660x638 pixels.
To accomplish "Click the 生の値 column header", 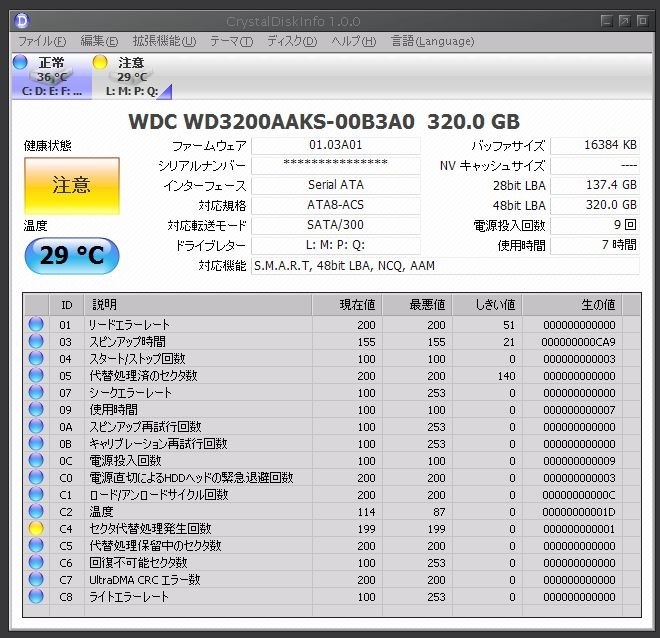I will [x=572, y=305].
